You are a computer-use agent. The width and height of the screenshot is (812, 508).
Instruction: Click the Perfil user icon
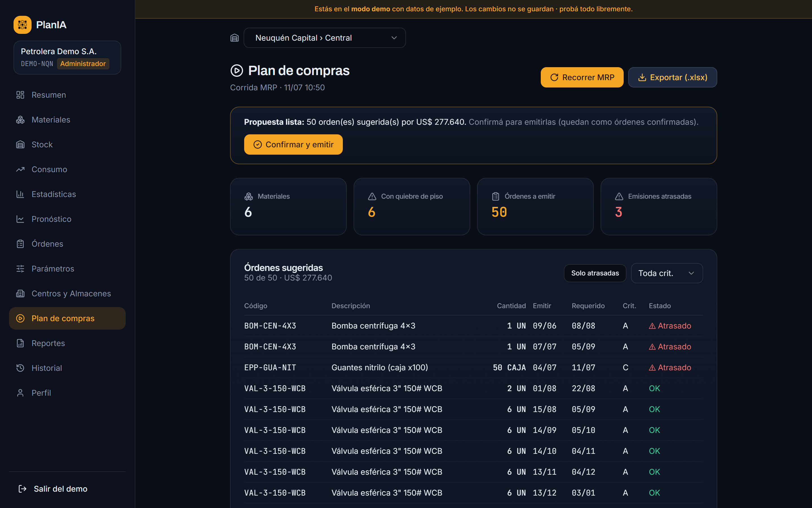click(x=20, y=393)
